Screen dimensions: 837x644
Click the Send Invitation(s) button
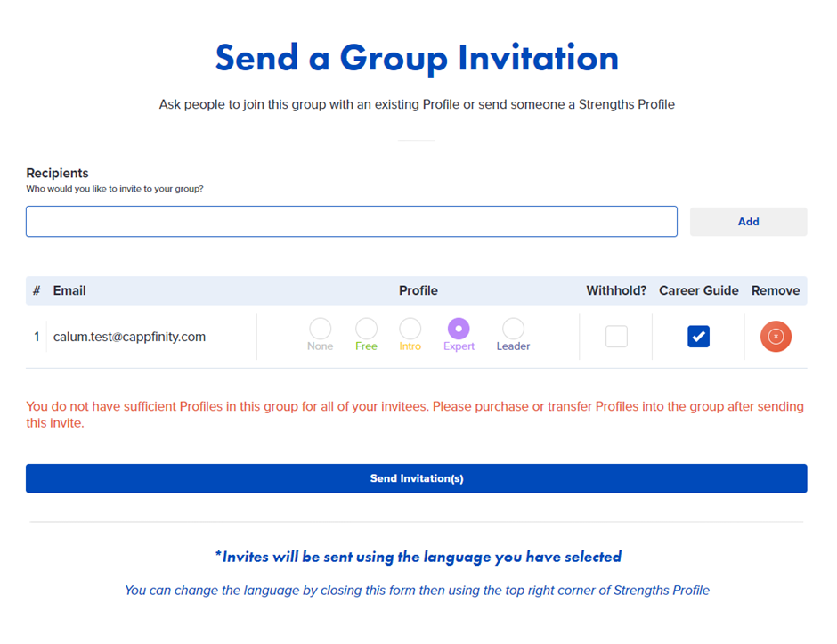tap(417, 478)
